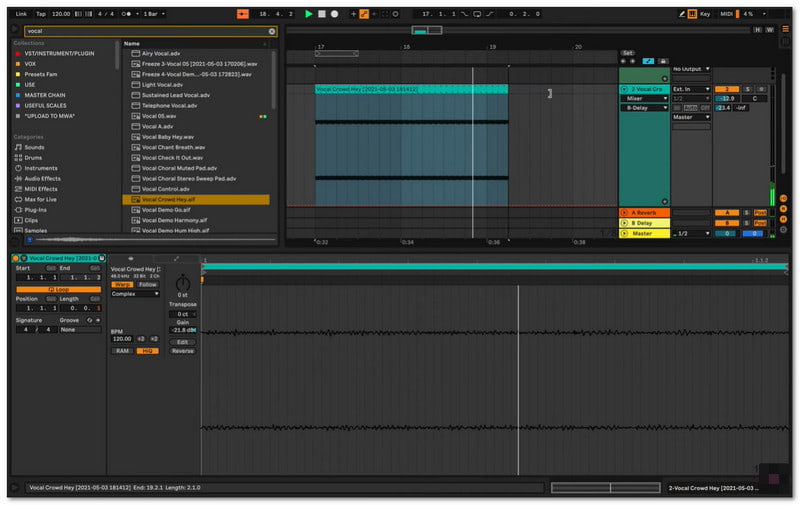Click the Session Record circle icon
This screenshot has height=505, width=800.
tap(395, 14)
